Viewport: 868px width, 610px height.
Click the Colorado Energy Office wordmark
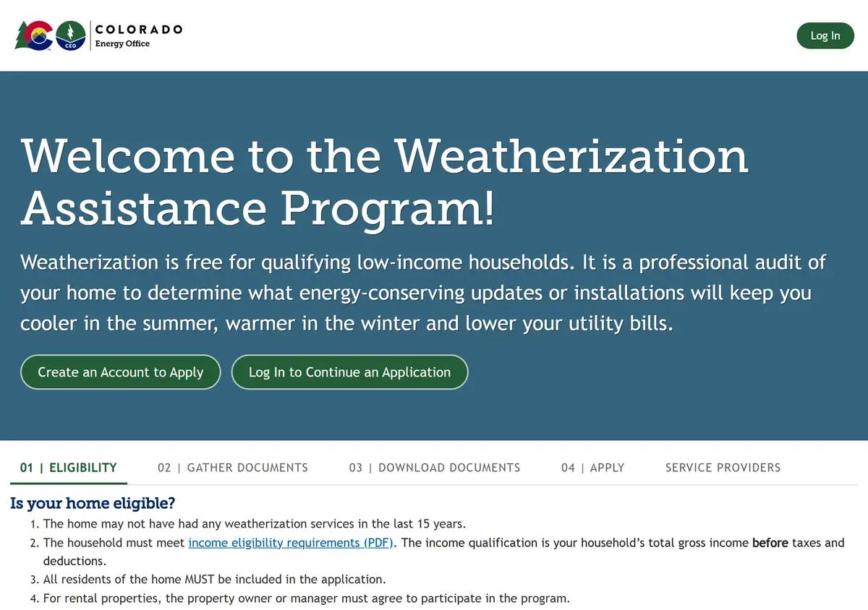coord(138,35)
